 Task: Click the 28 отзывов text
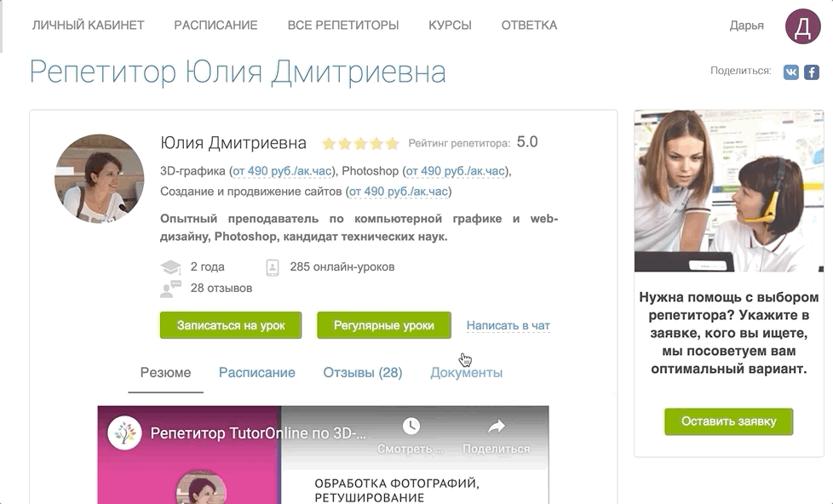pos(221,288)
